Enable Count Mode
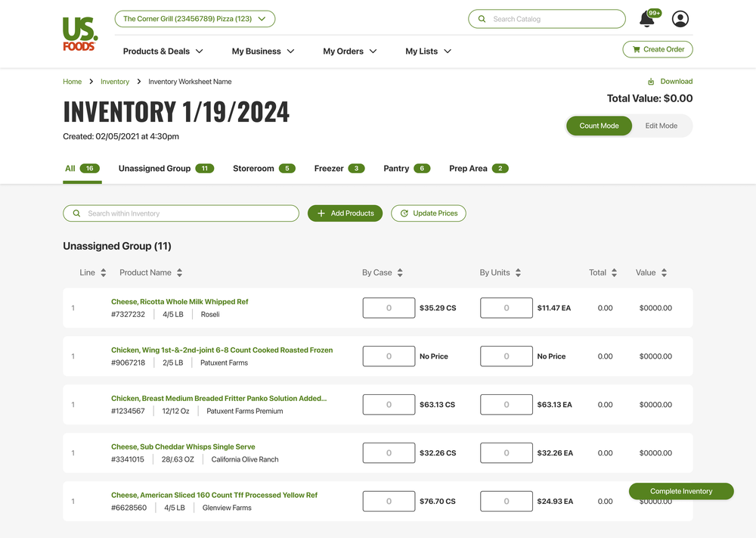Image resolution: width=756 pixels, height=538 pixels. [x=600, y=126]
